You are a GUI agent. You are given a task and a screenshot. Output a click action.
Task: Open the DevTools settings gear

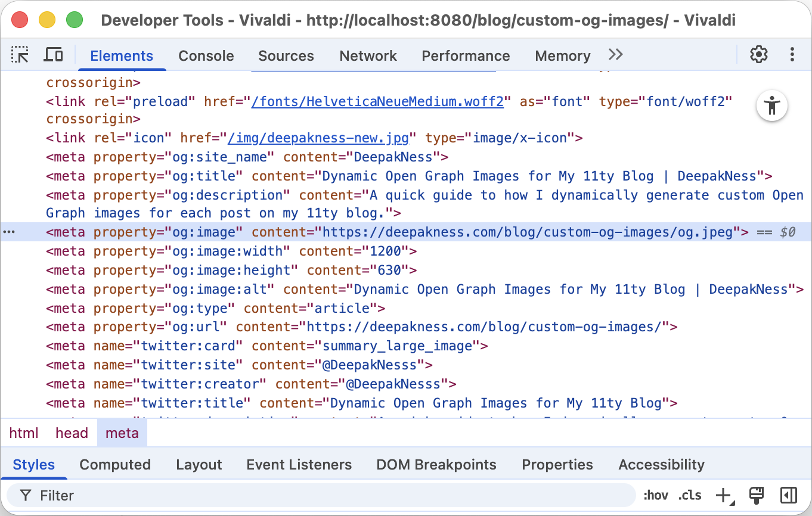coord(758,54)
